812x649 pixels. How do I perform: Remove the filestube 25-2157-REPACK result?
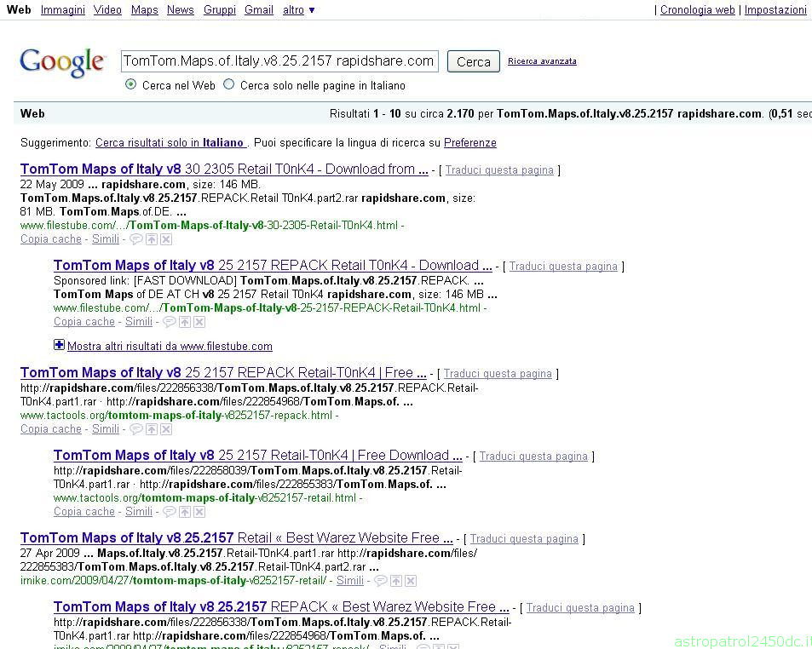199,322
